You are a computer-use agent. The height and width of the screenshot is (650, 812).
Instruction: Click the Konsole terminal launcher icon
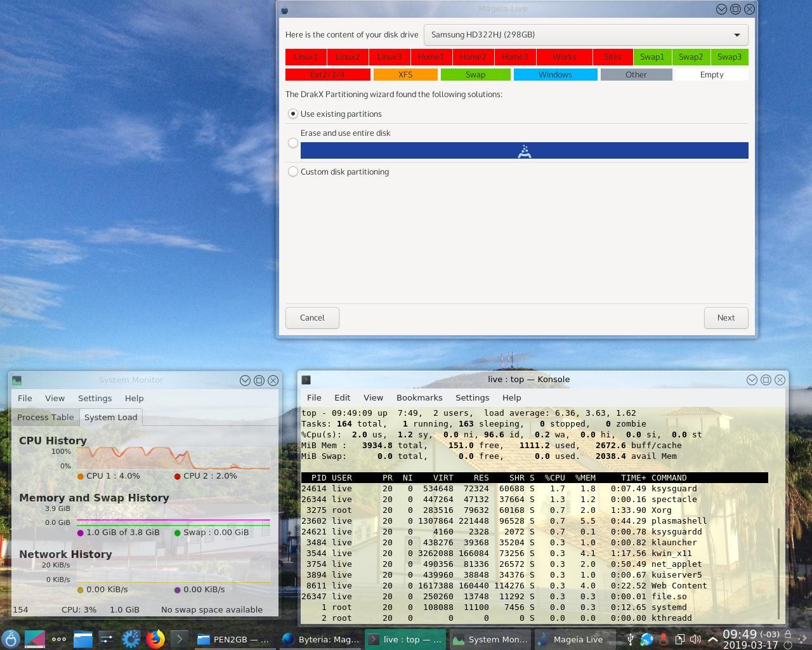point(179,639)
